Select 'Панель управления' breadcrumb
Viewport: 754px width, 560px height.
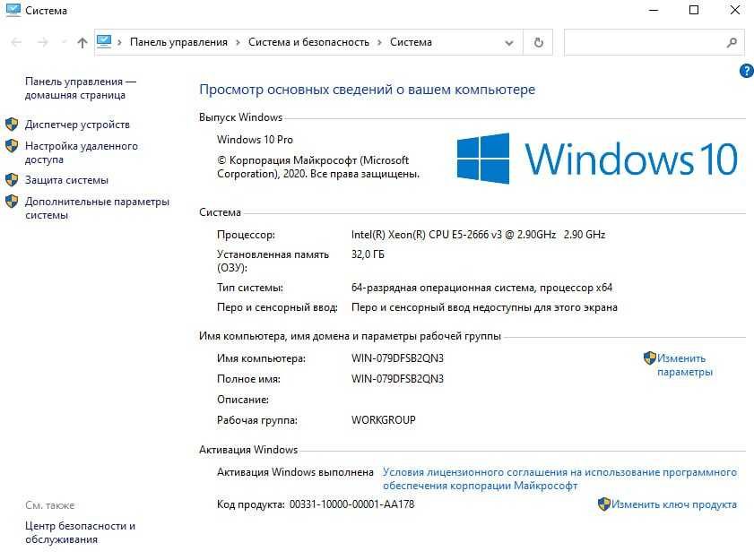click(x=178, y=42)
